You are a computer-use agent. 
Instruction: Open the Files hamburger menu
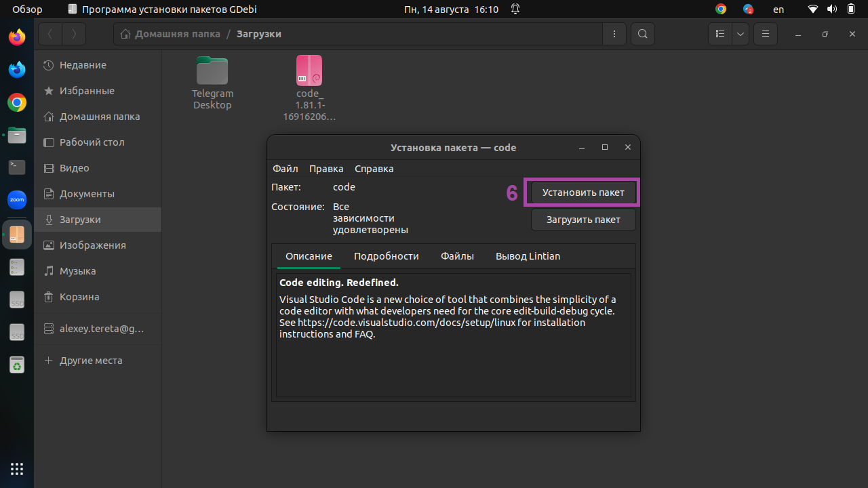[766, 34]
